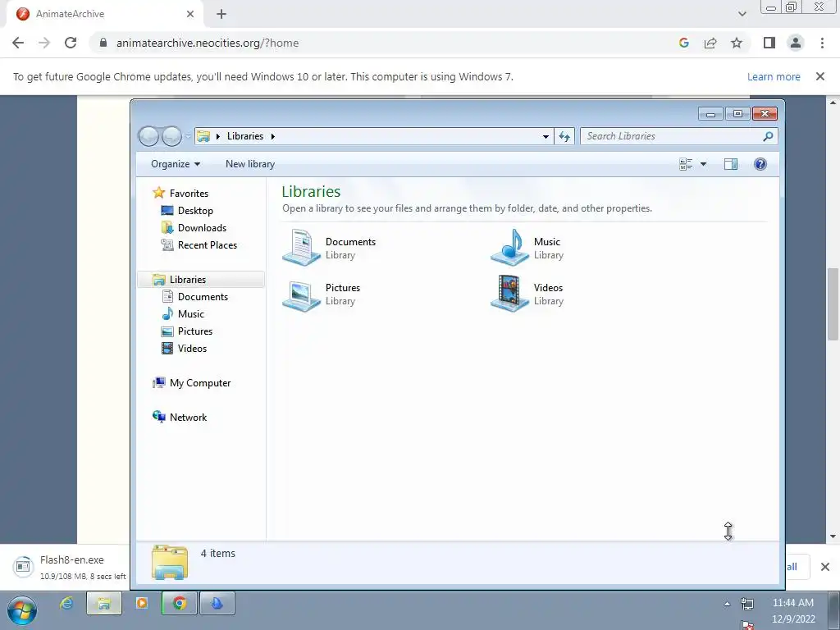
Task: Click the Libraries breadcrumb in address bar
Action: pyautogui.click(x=244, y=136)
